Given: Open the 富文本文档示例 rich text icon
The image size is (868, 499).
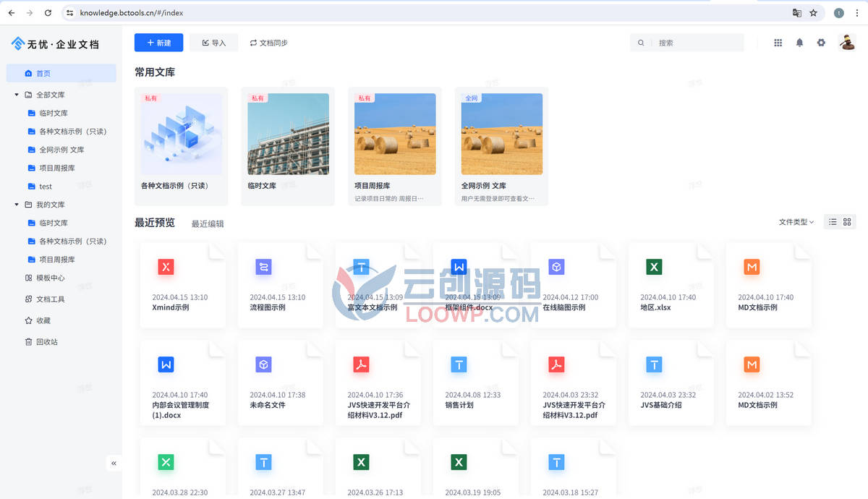Looking at the screenshot, I should (361, 268).
